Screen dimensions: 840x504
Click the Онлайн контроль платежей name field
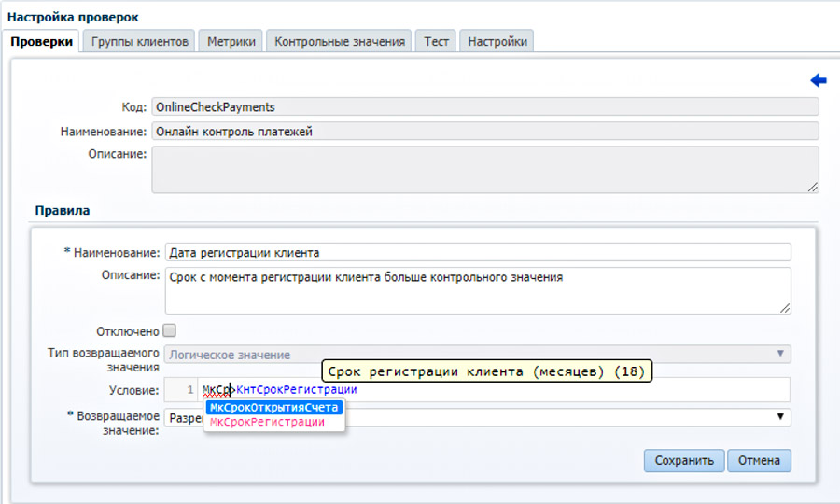[485, 132]
